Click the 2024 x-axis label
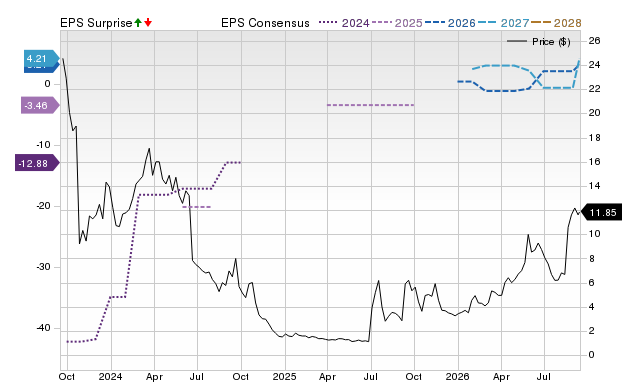Screen dimensions: 640x382 (110, 376)
